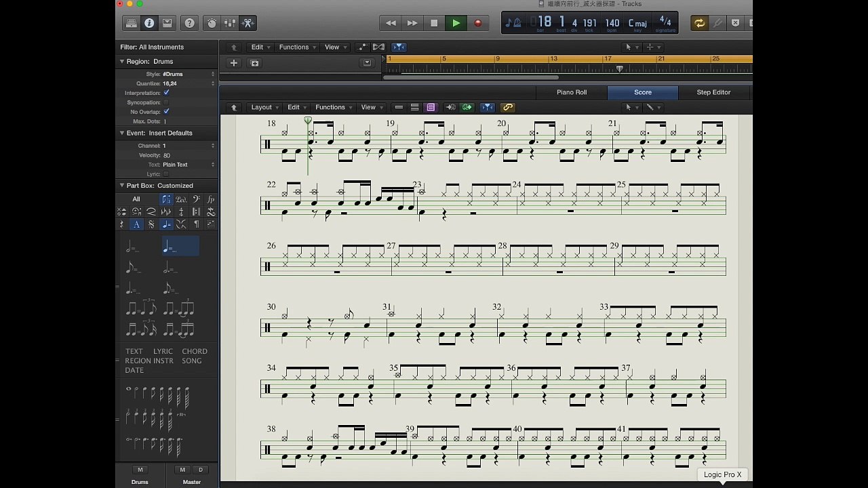Toggle the No Overlap checkbox

[x=166, y=111]
